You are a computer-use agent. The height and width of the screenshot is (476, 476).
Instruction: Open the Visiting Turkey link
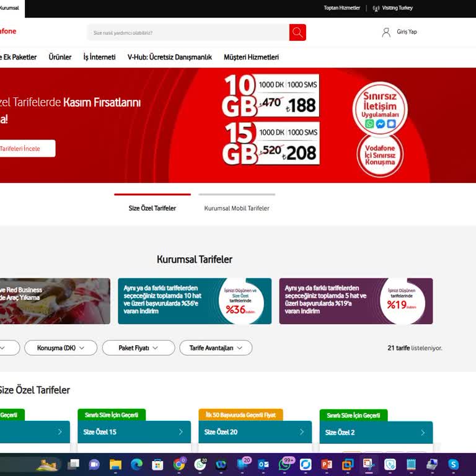(x=397, y=8)
